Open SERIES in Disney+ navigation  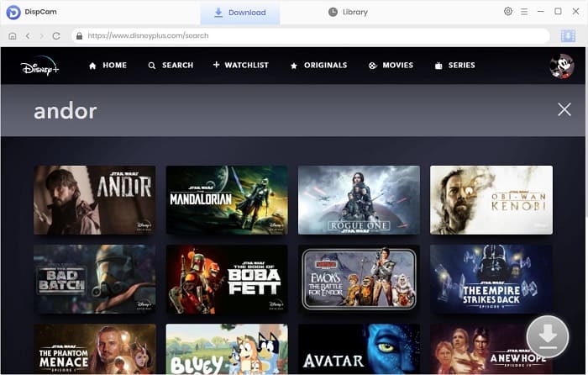(455, 66)
